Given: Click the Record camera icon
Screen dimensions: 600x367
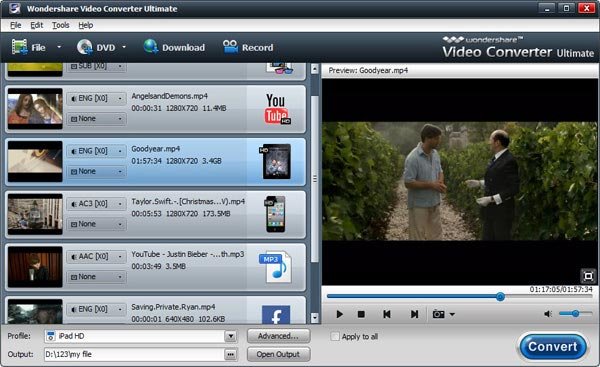Looking at the screenshot, I should coord(230,47).
